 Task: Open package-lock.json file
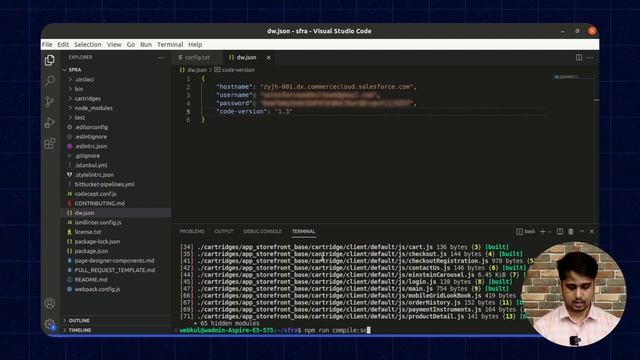(x=116, y=241)
